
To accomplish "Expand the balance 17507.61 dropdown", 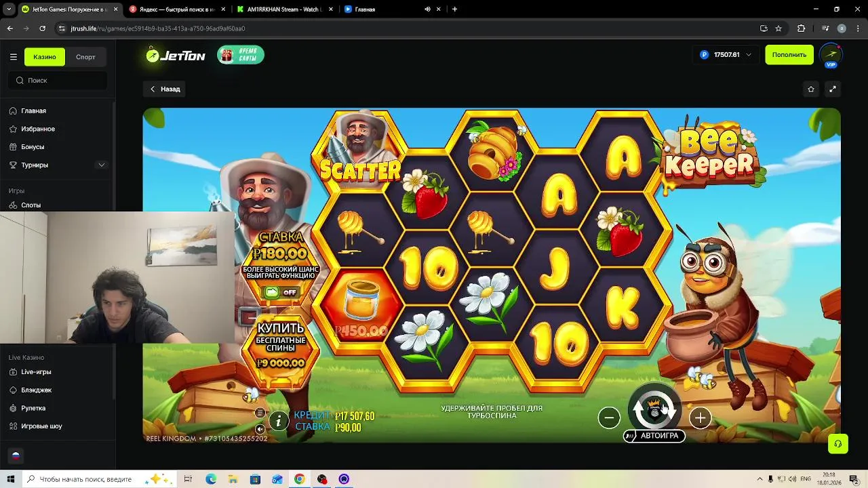I will pyautogui.click(x=726, y=55).
